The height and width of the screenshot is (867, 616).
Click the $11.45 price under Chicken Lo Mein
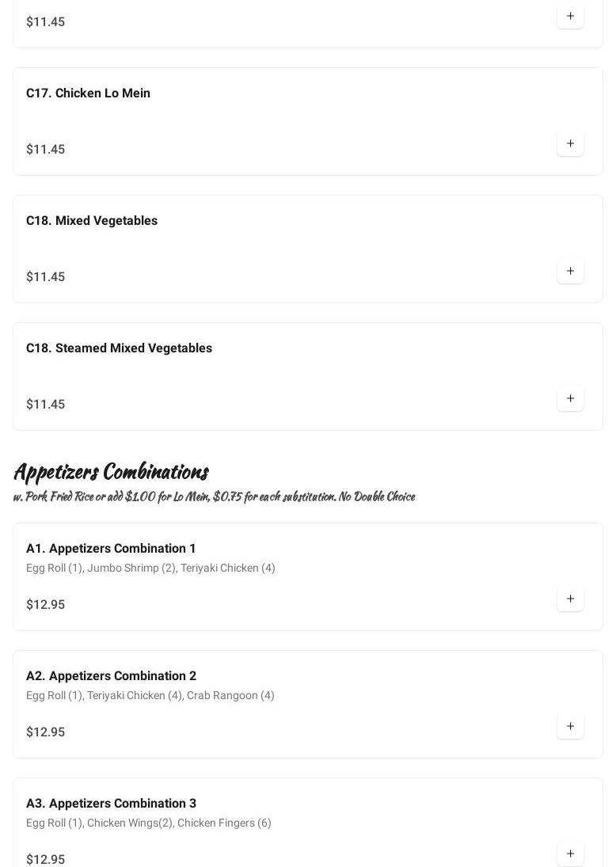(x=46, y=150)
